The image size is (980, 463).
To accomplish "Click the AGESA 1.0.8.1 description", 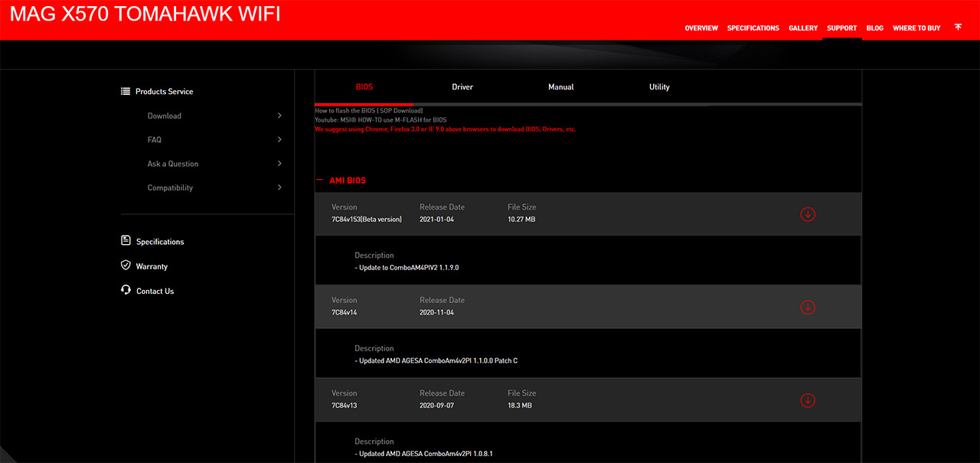I will (423, 454).
